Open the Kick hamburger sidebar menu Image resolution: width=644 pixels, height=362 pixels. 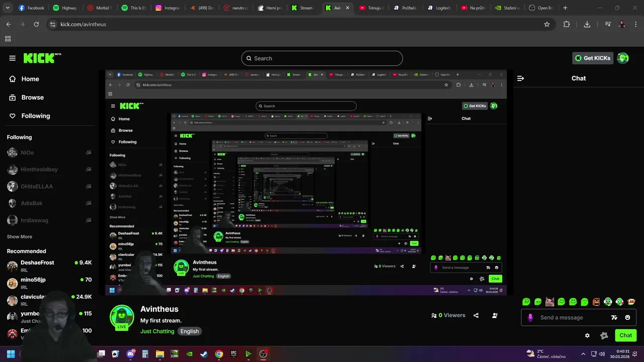12,58
